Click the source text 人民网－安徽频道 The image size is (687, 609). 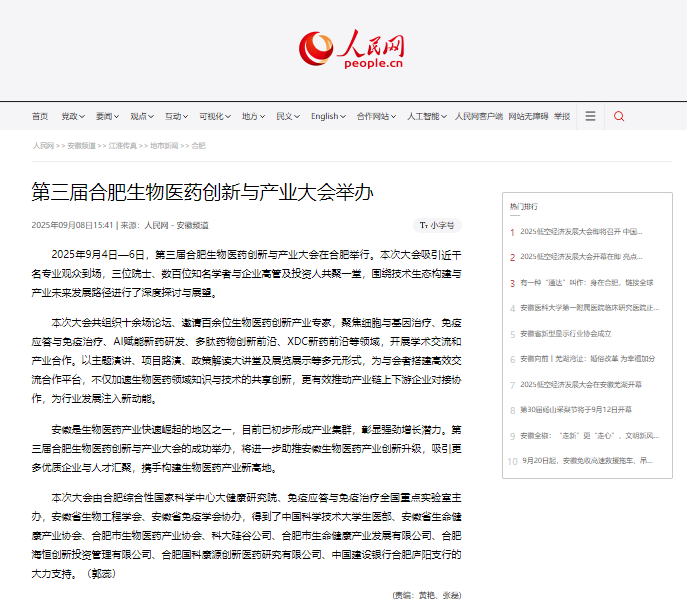click(x=177, y=225)
